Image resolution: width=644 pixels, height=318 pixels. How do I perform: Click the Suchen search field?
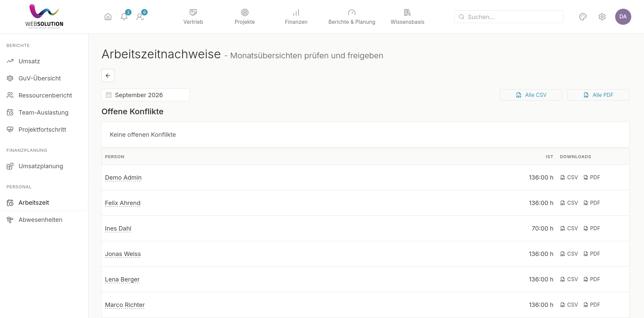tap(509, 17)
